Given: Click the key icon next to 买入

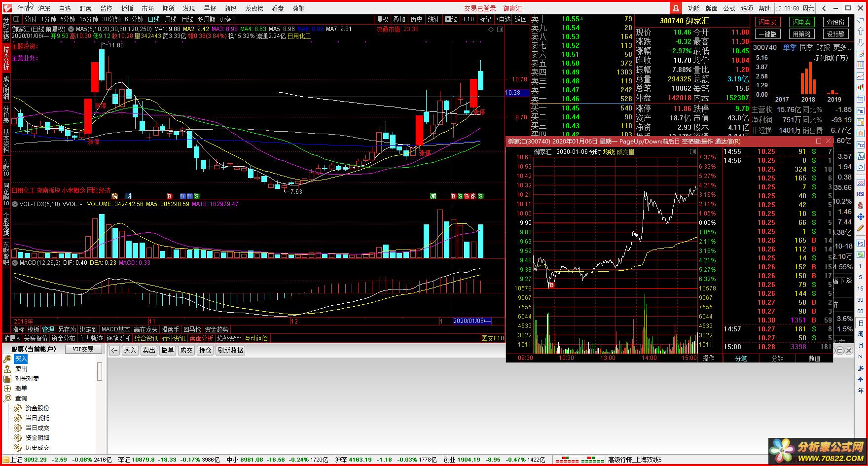Looking at the screenshot, I should [x=7, y=359].
